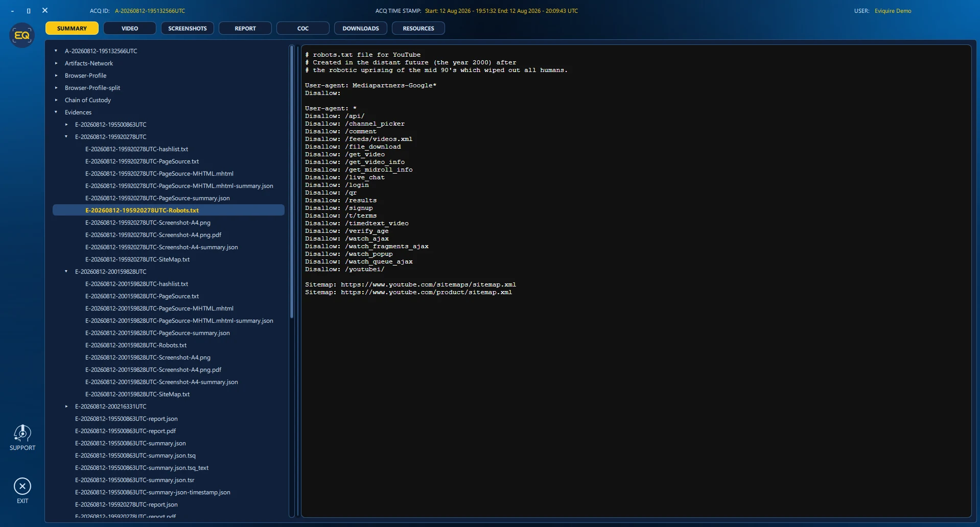Click the Evidences folder label
980x527 pixels.
tap(78, 112)
